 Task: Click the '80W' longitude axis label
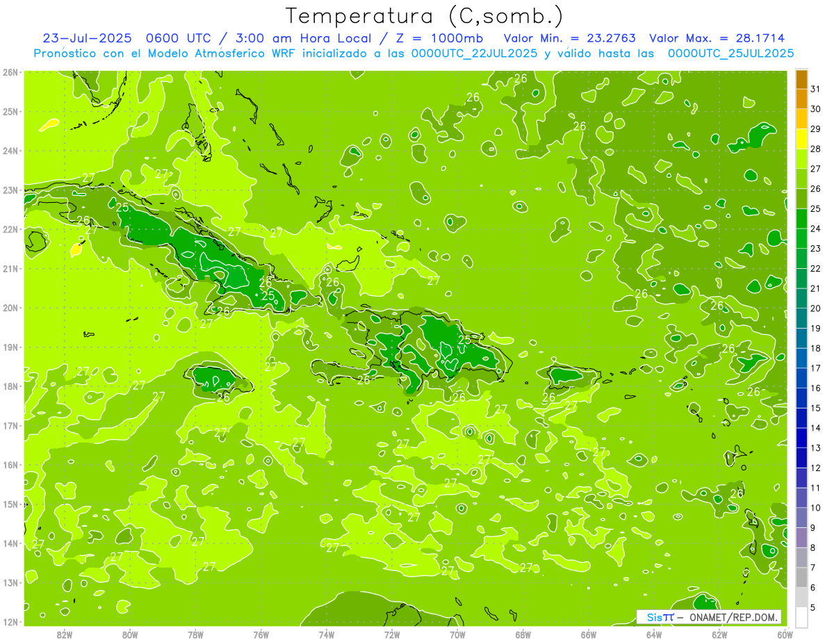click(129, 634)
